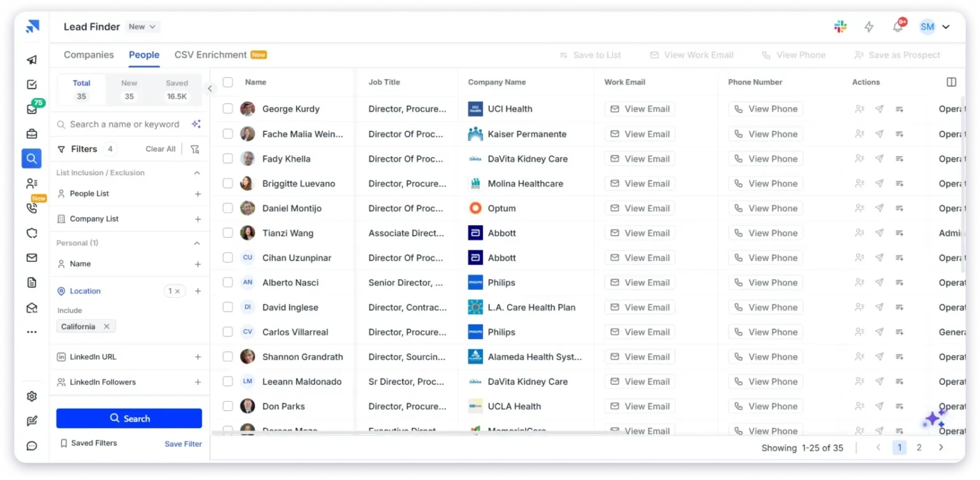Open the inbox icon with 75 badge
Screen dimensions: 980x480
(32, 109)
